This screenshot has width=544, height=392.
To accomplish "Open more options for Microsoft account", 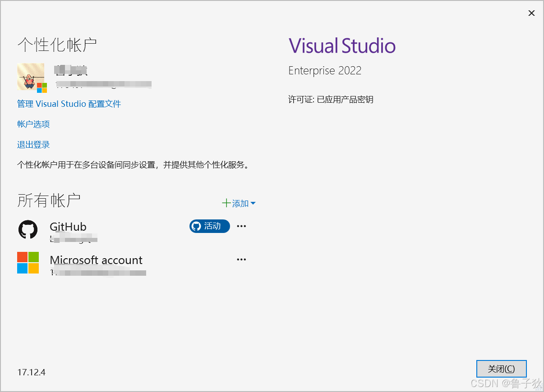I will coord(242,260).
